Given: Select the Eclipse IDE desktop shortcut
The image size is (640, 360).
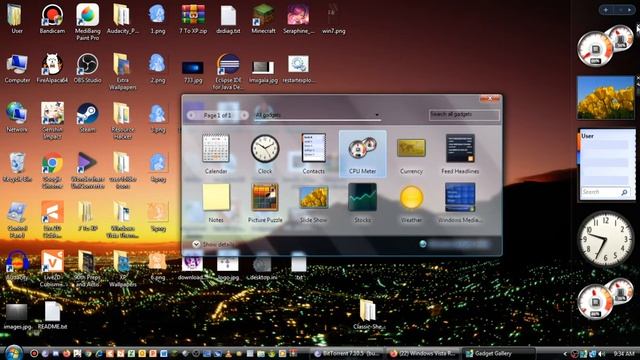Looking at the screenshot, I should tap(228, 71).
